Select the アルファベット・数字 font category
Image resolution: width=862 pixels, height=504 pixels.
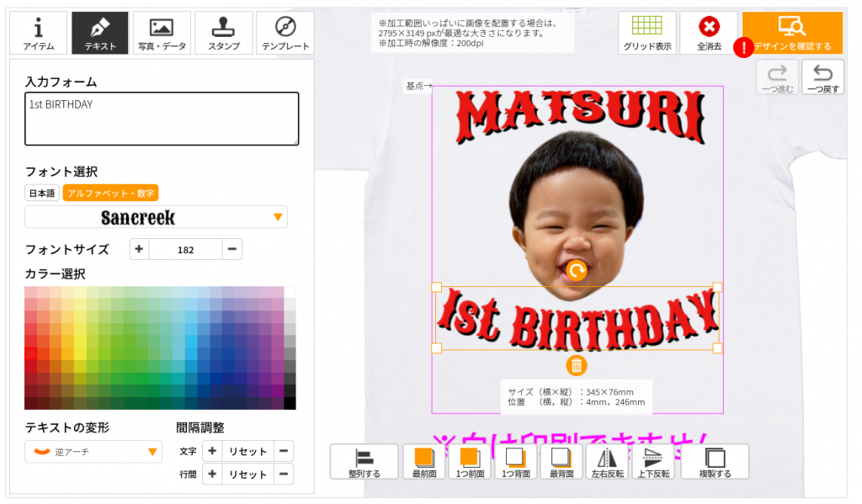(110, 193)
